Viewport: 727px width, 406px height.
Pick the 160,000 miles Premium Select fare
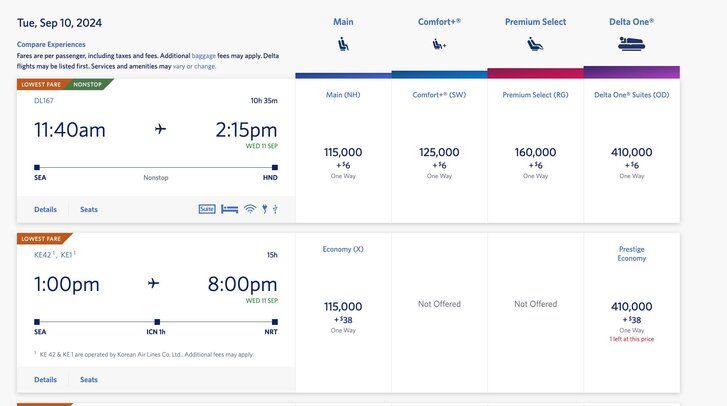point(535,158)
